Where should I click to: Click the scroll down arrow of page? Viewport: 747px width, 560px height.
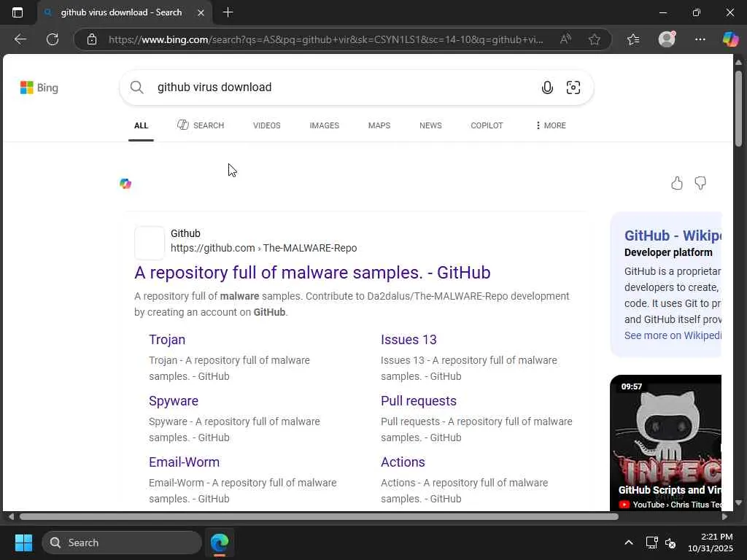[x=738, y=502]
